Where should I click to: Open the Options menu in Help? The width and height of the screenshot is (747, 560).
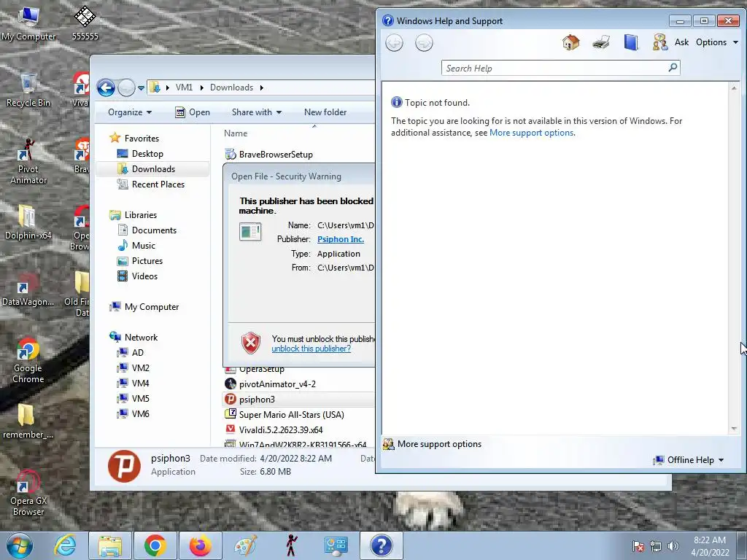[x=716, y=42]
